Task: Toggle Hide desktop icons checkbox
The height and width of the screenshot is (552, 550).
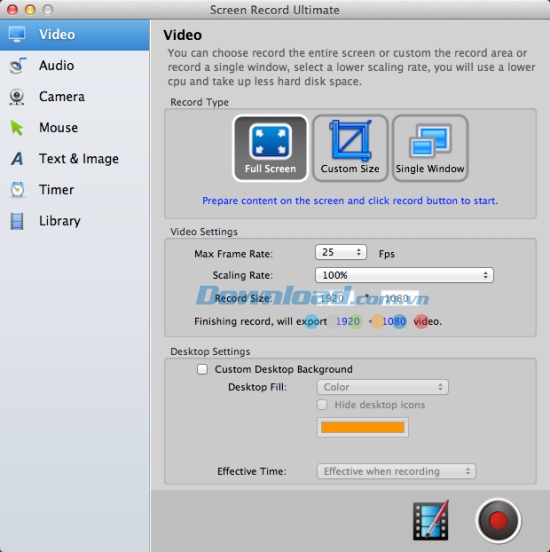Action: 322,405
